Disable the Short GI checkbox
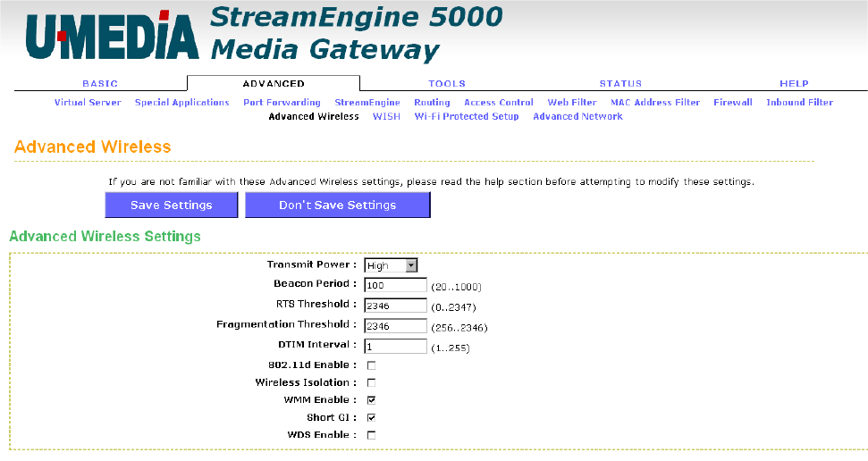868x461 pixels. [x=372, y=417]
